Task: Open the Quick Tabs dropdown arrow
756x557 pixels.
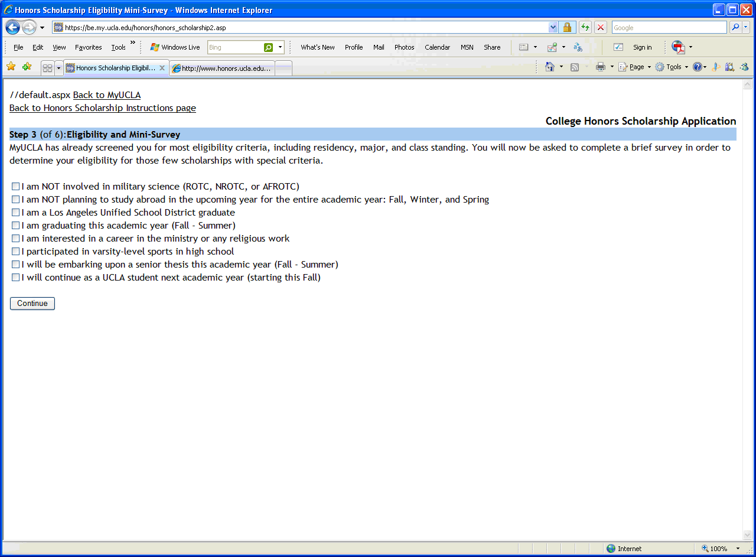Action: 58,69
